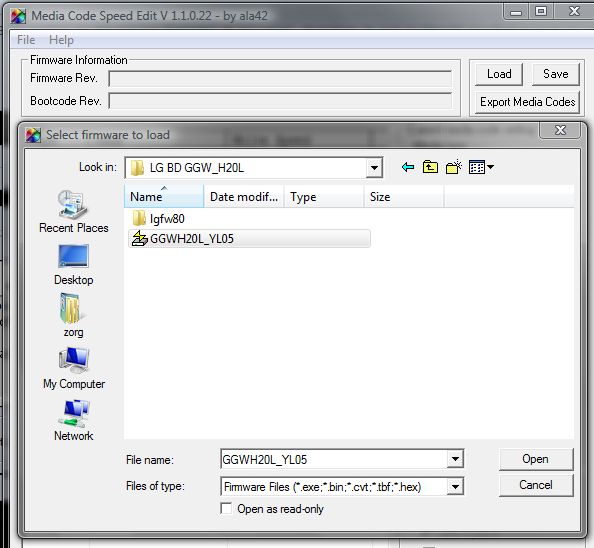Click the Back arrow icon in dialog
The image size is (594, 548).
[x=408, y=167]
